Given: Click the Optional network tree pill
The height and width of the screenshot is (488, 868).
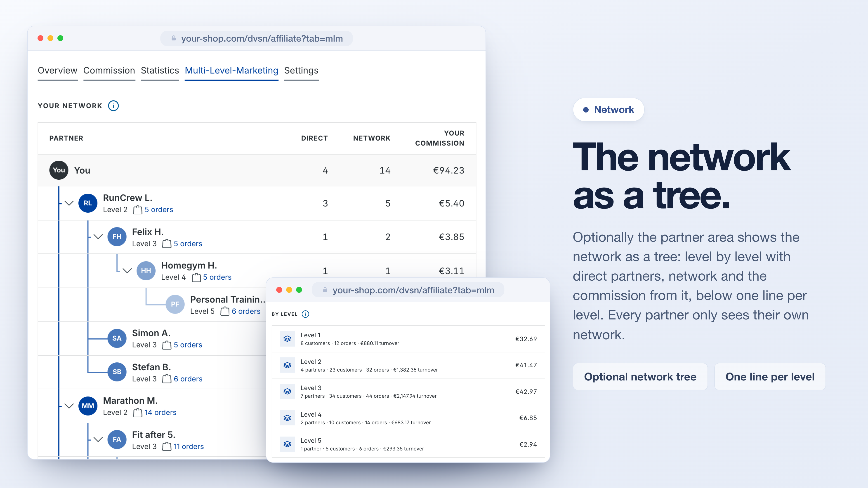Looking at the screenshot, I should pyautogui.click(x=640, y=377).
